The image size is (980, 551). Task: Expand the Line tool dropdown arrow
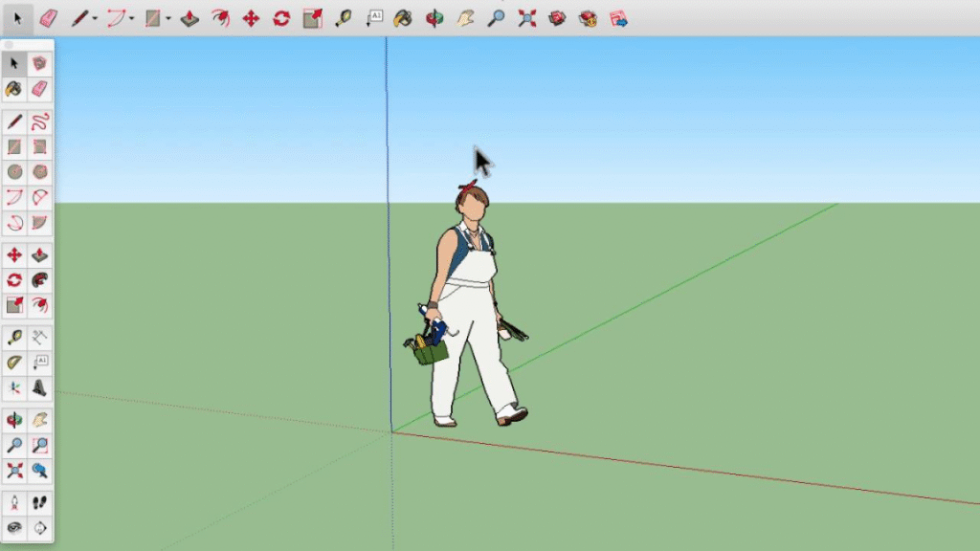95,18
